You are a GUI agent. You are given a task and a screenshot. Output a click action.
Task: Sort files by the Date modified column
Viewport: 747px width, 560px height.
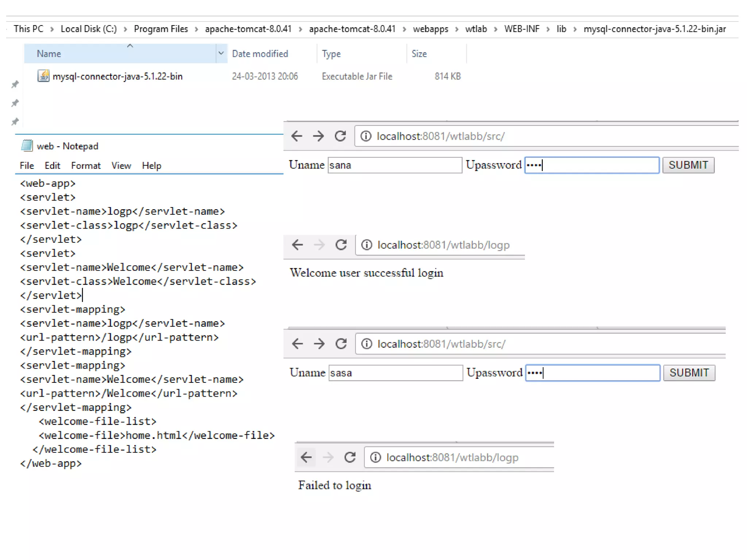(271, 54)
